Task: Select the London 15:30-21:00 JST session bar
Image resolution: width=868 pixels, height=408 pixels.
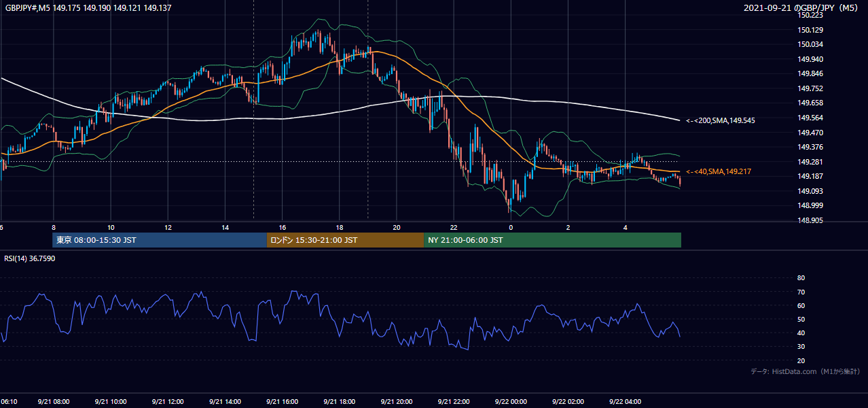Action: [x=346, y=240]
